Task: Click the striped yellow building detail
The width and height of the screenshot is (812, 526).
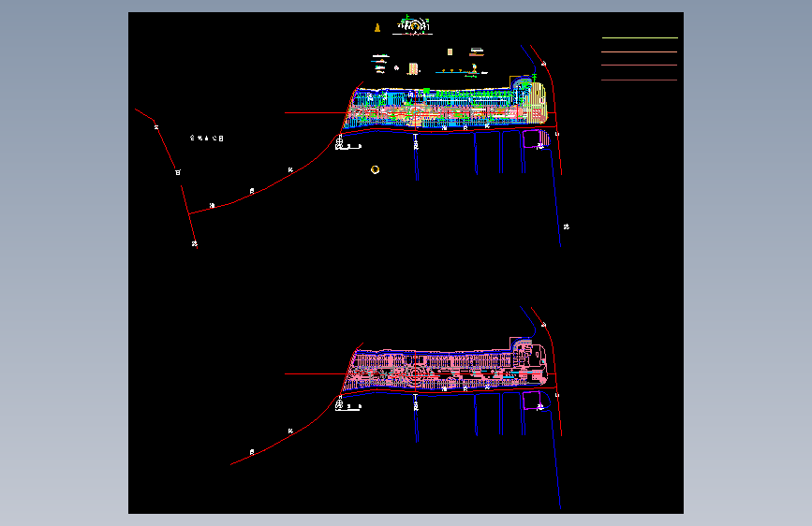Action: coord(413,68)
